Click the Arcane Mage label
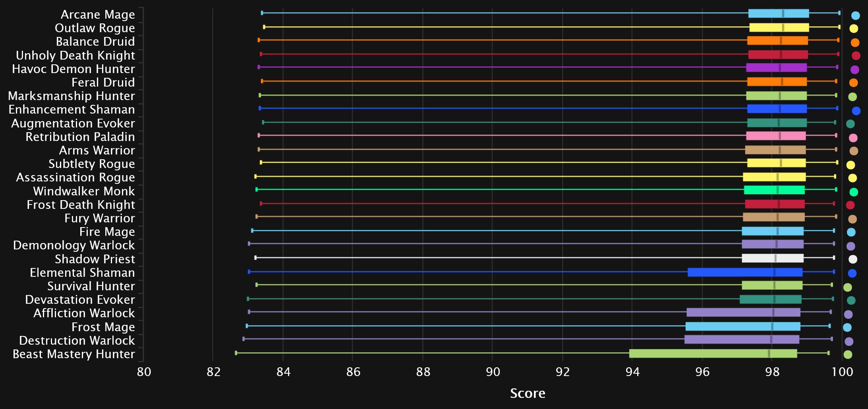868x409 pixels. tap(98, 15)
